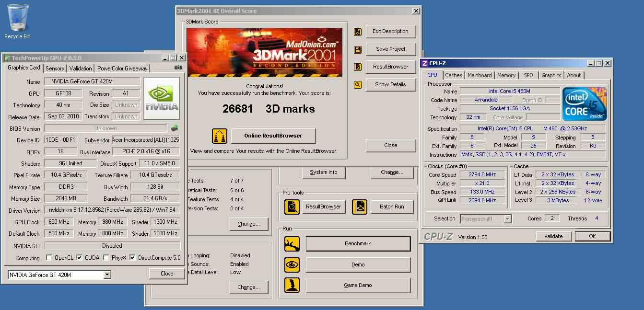Click the Online ResultBrowser button
Screen dimensions: 644x310
(x=273, y=136)
